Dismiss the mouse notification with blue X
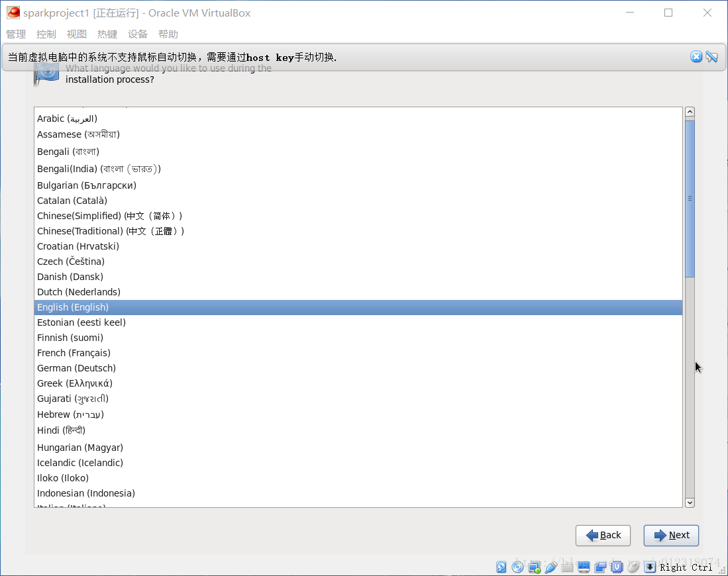The height and width of the screenshot is (576, 728). tap(696, 57)
